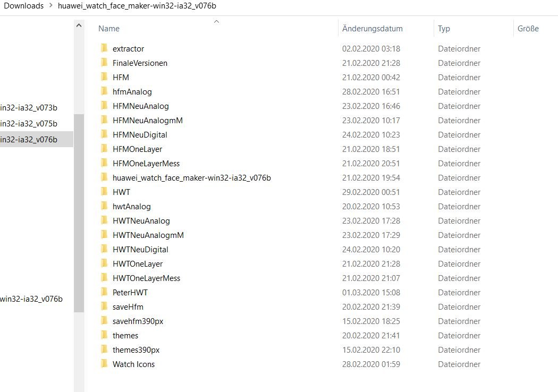
Task: Click the extractor folder icon
Action: 104,48
